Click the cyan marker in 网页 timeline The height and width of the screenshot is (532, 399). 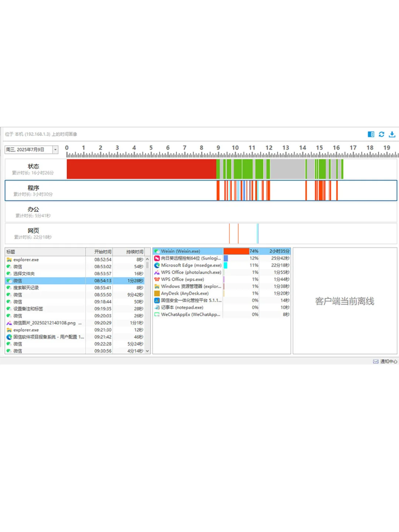(x=258, y=233)
